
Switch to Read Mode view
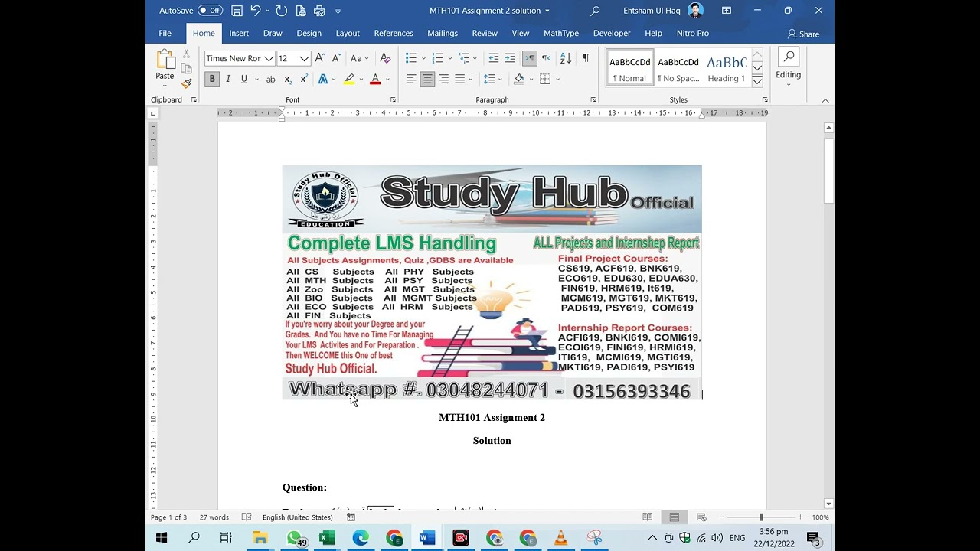point(648,517)
